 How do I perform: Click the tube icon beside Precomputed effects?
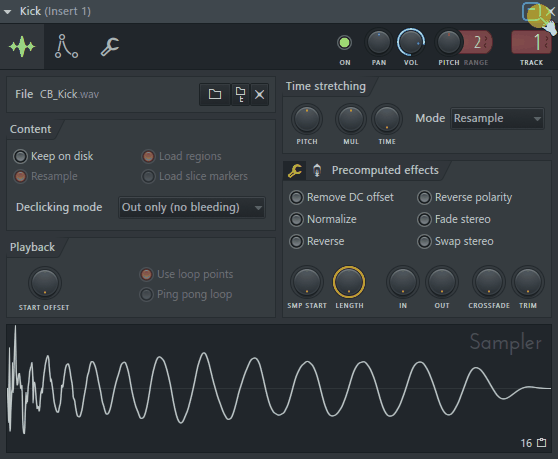coord(317,170)
